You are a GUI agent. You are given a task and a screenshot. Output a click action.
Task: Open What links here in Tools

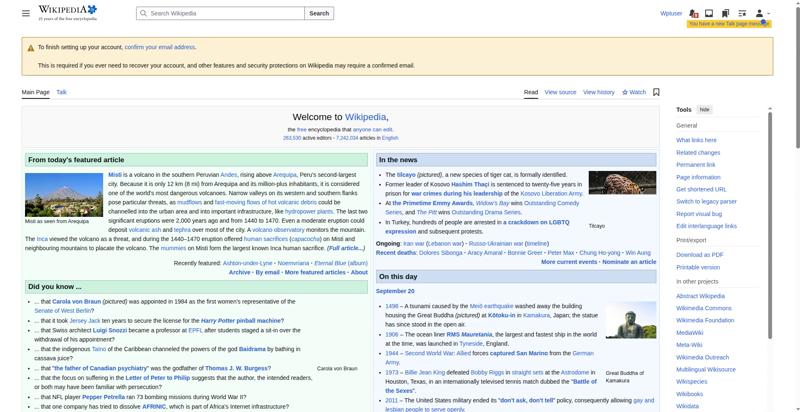pyautogui.click(x=696, y=140)
